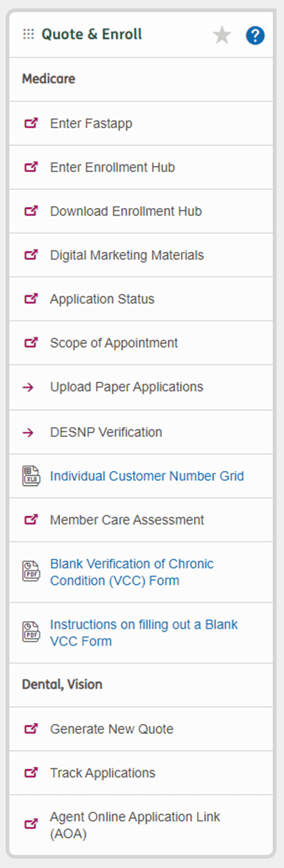Screen dimensions: 284x868
Task: Check Application Status
Action: [102, 299]
